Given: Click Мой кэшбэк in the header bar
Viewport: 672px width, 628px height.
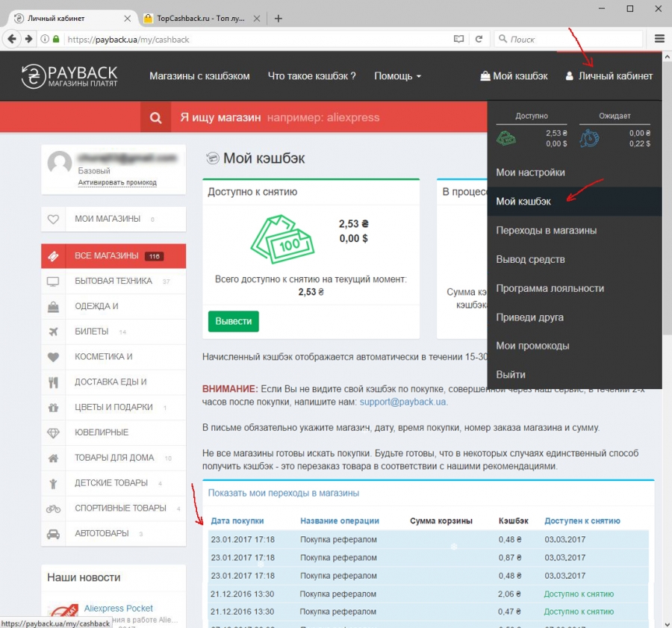Looking at the screenshot, I should [514, 76].
